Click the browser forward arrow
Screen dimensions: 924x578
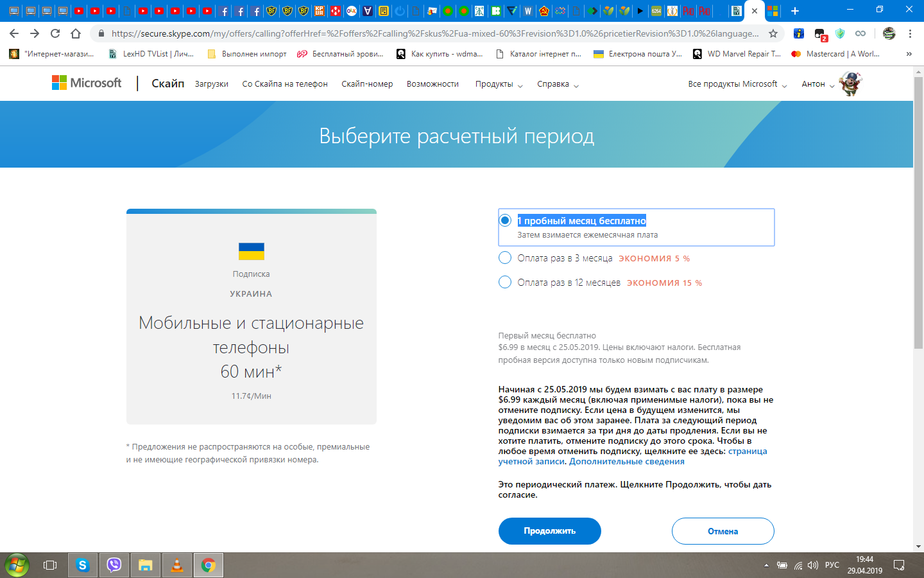tap(35, 33)
